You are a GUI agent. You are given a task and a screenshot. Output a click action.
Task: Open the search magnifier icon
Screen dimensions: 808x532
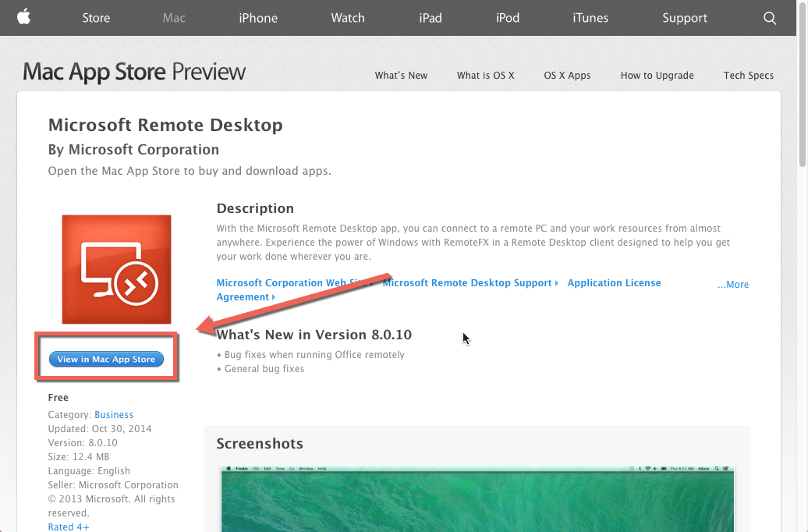point(770,18)
